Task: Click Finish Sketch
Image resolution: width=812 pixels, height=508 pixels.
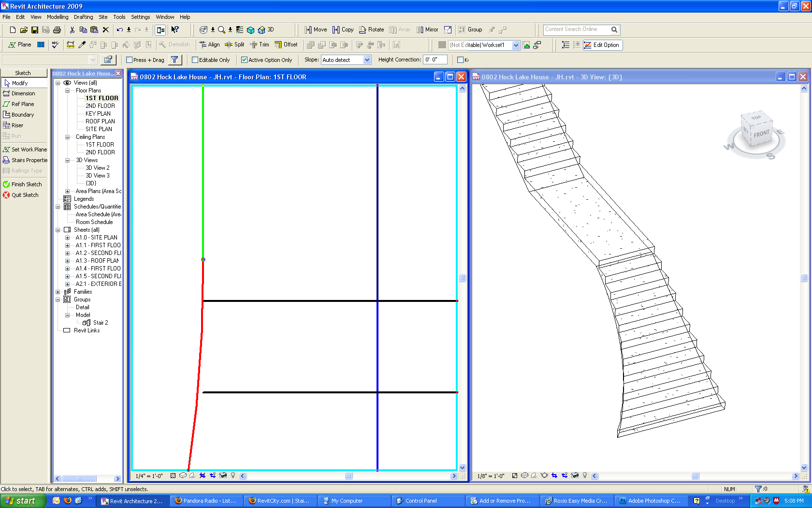Action: tap(26, 184)
